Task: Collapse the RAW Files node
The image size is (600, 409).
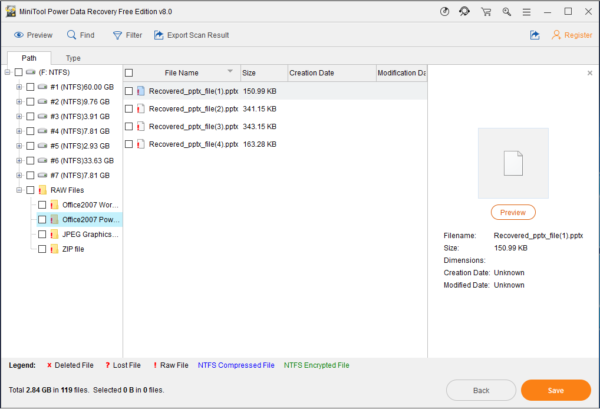Action: (x=19, y=190)
